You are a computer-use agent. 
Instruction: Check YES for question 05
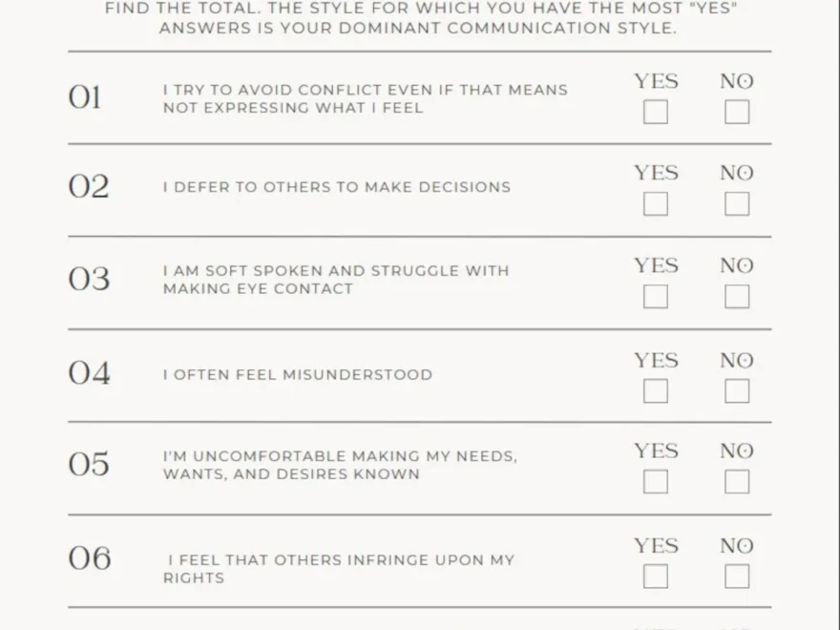(x=655, y=482)
